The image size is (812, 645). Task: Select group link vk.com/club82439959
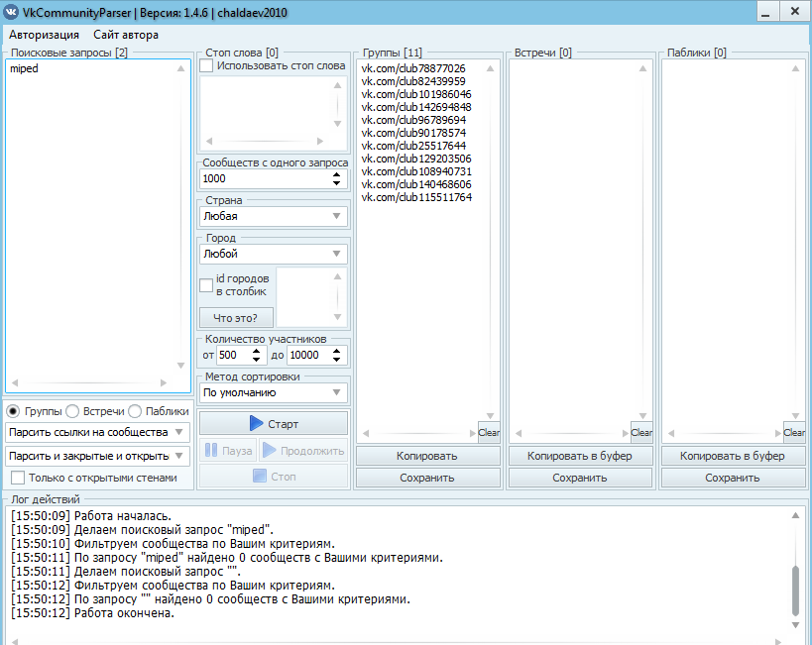413,81
